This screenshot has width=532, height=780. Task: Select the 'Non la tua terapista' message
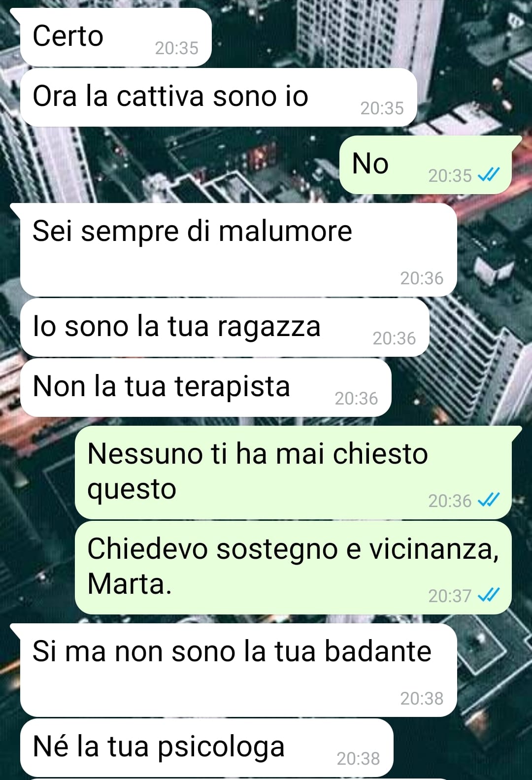[205, 388]
